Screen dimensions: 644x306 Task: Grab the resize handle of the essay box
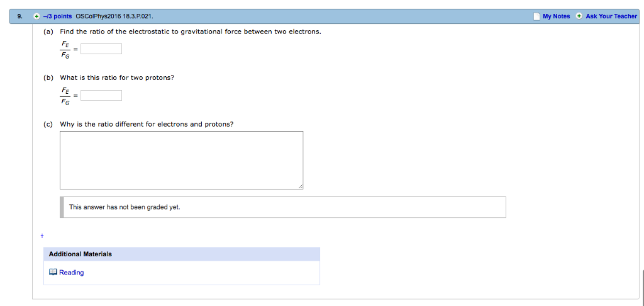click(300, 186)
